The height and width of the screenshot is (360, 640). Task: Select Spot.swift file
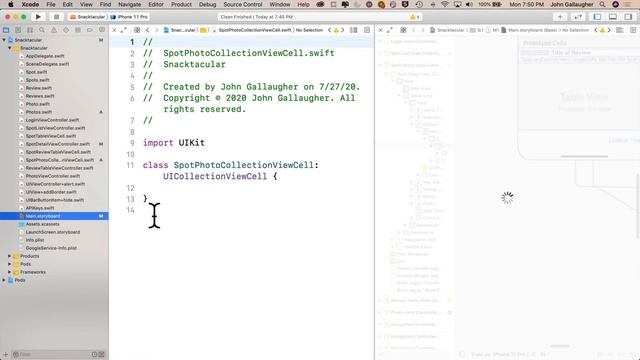coord(36,72)
